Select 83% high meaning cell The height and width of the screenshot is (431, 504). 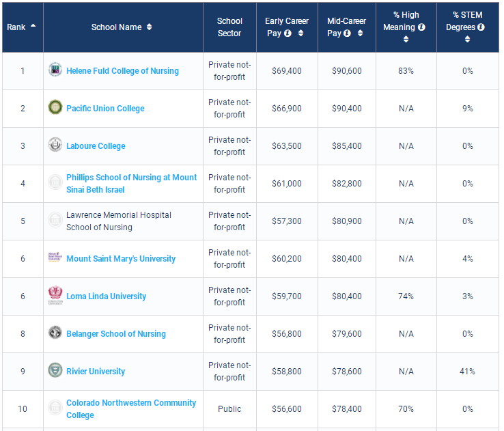coord(406,71)
